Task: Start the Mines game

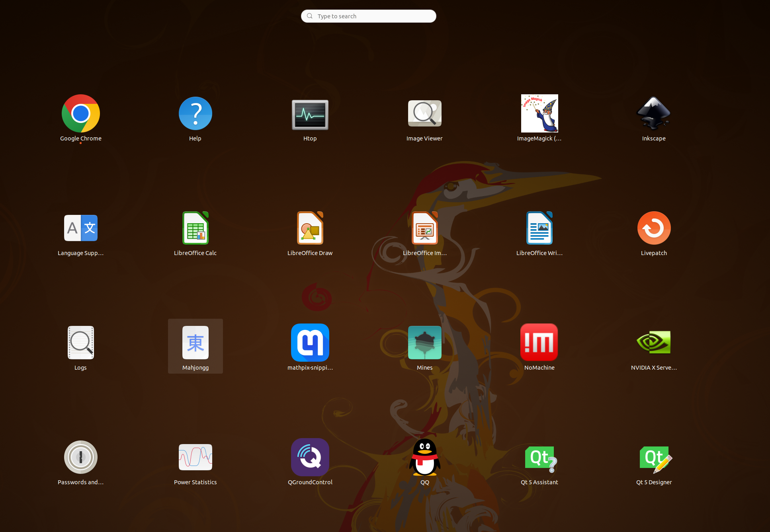Action: [x=424, y=343]
